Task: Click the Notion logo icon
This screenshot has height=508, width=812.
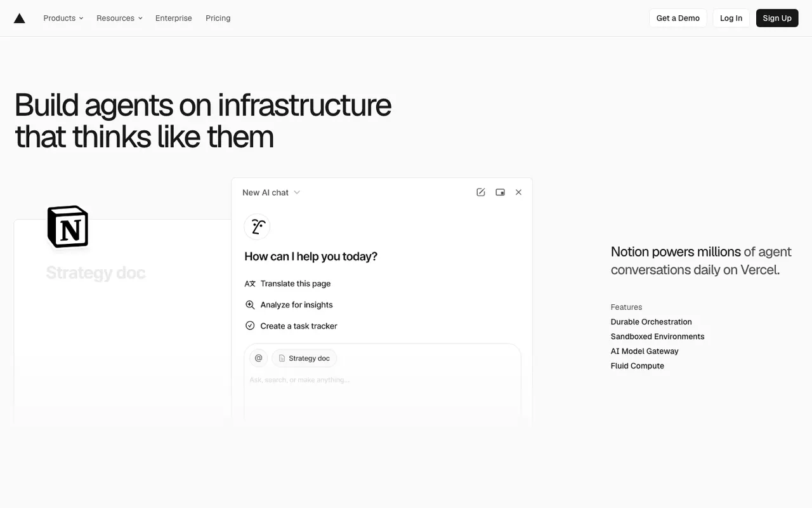Action: pos(68,227)
